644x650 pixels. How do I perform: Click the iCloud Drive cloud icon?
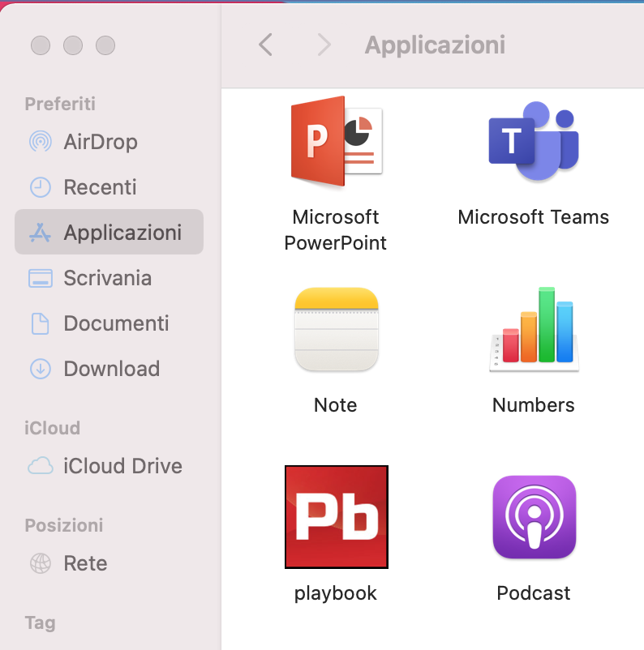pos(41,466)
